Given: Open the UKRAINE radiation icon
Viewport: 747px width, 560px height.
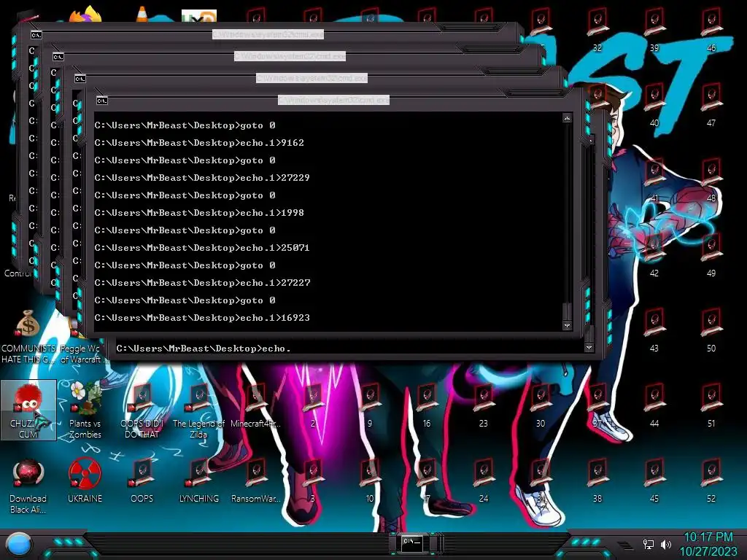Looking at the screenshot, I should pos(85,481).
